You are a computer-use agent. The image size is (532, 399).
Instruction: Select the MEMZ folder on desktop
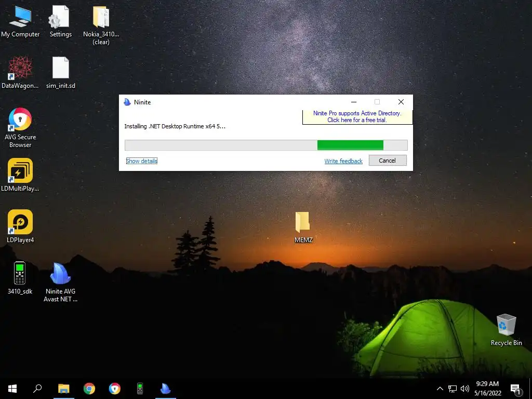(x=303, y=227)
